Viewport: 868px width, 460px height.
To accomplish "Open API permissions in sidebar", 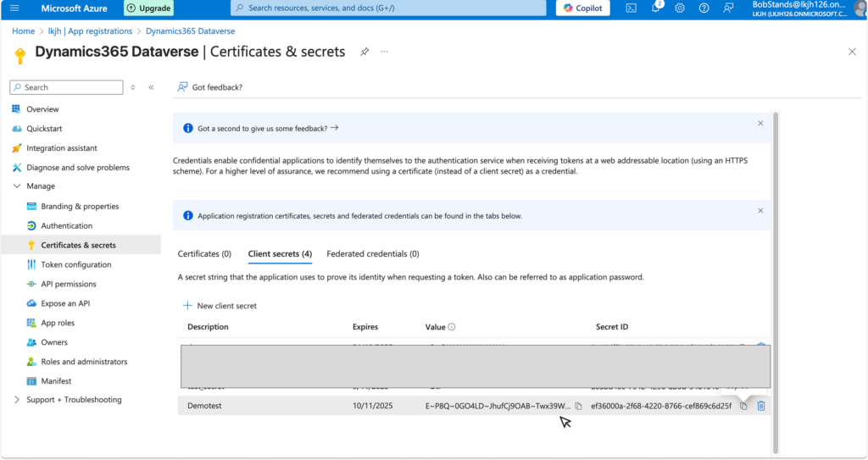I will (x=69, y=284).
